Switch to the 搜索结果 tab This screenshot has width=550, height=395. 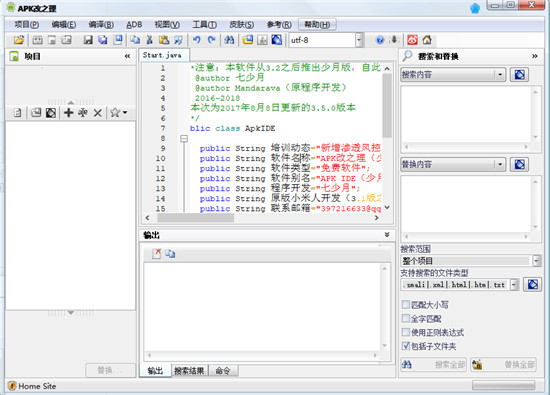[189, 371]
